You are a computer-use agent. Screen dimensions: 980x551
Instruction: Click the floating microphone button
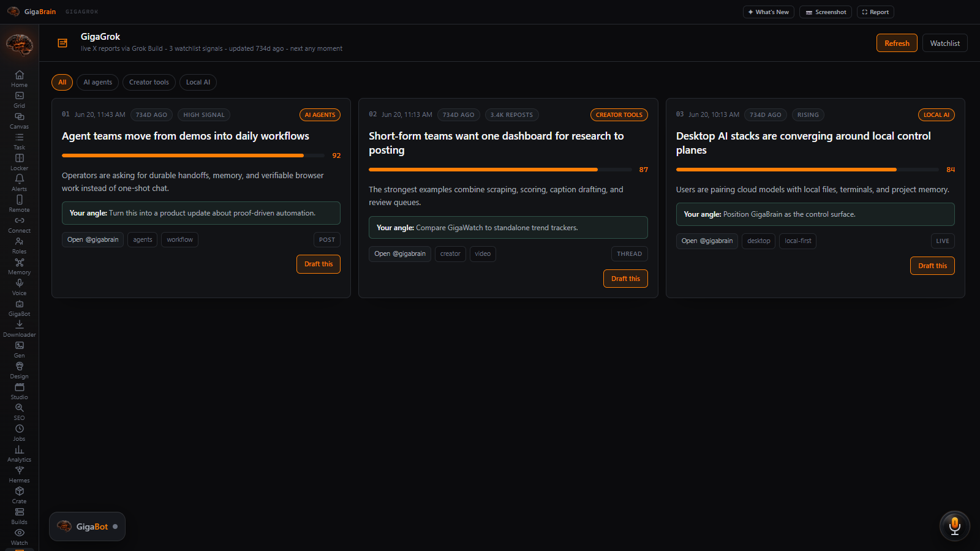tap(954, 526)
